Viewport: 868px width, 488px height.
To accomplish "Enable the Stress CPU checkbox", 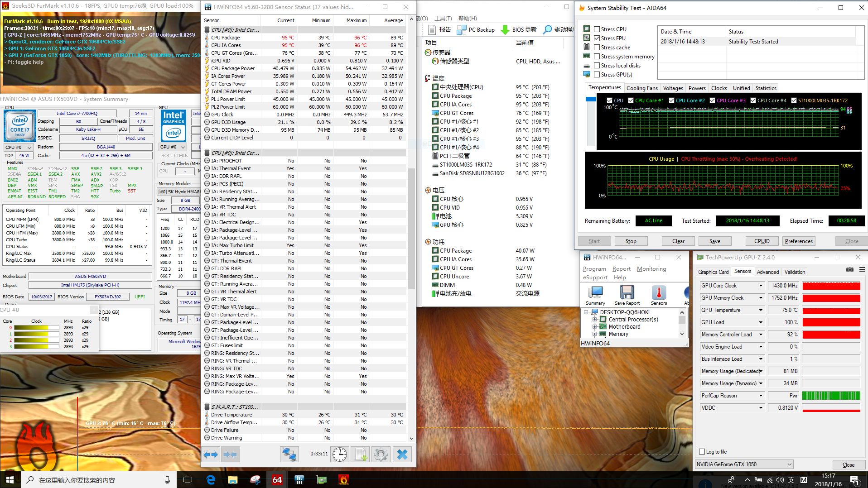I will tap(597, 29).
